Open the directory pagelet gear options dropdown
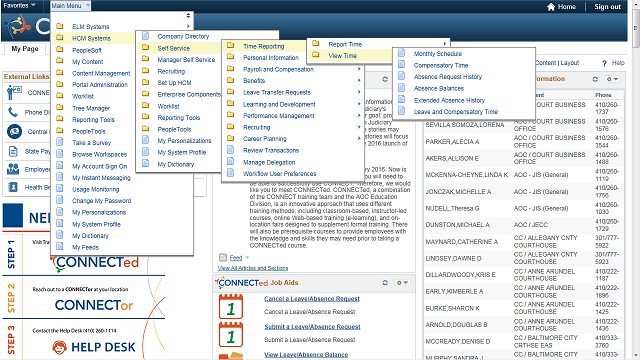The image size is (640, 360). tap(612, 79)
